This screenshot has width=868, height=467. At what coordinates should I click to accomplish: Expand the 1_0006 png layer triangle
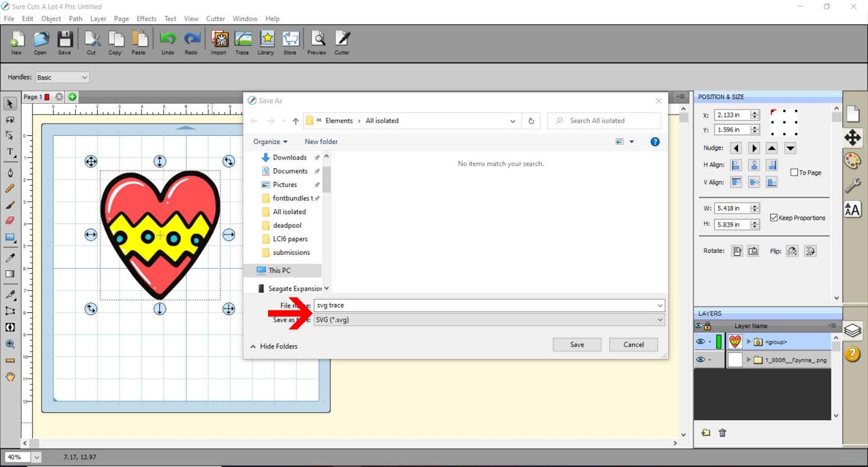point(749,359)
